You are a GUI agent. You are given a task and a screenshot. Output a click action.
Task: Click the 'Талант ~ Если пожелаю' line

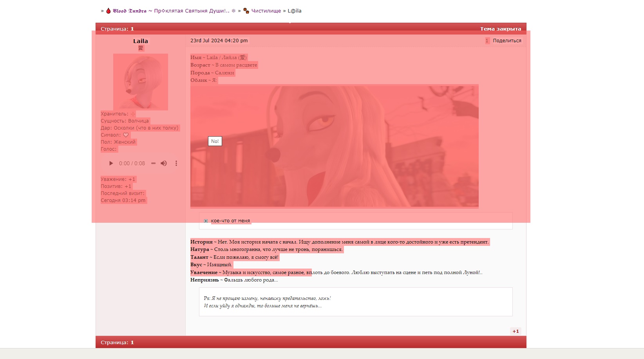tap(235, 257)
